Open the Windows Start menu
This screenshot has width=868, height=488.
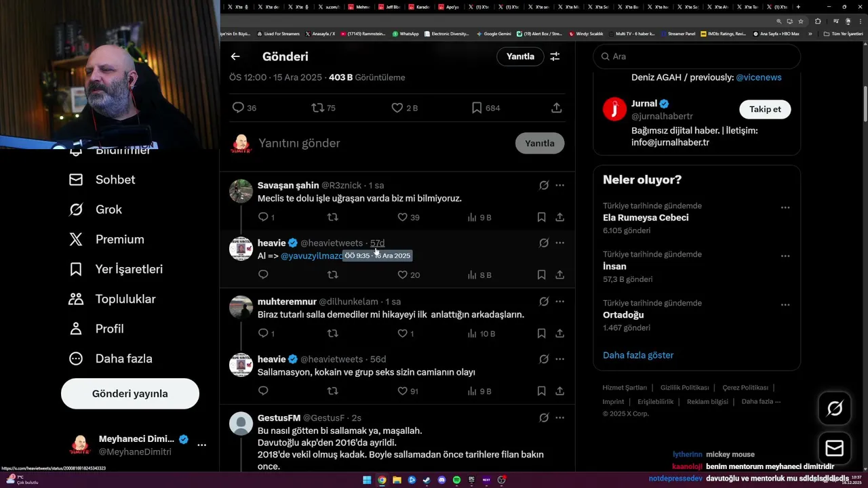(x=367, y=480)
